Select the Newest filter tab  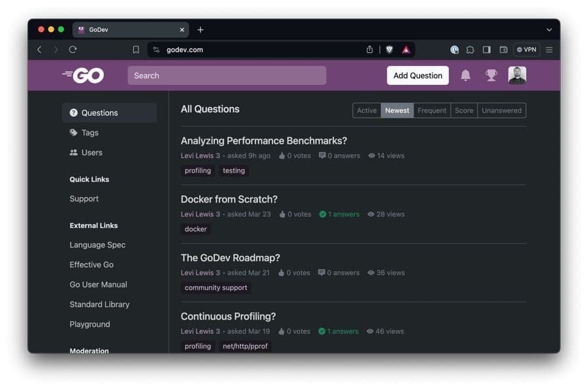[x=397, y=110]
